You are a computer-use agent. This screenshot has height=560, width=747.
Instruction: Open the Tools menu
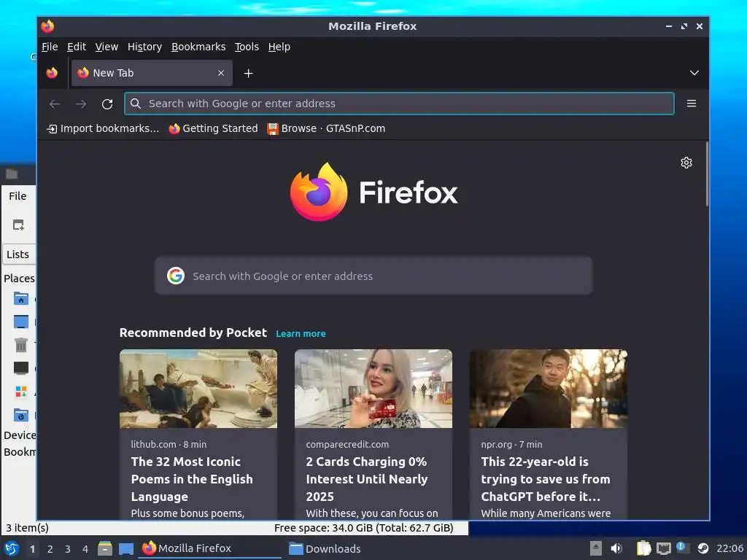pos(247,47)
